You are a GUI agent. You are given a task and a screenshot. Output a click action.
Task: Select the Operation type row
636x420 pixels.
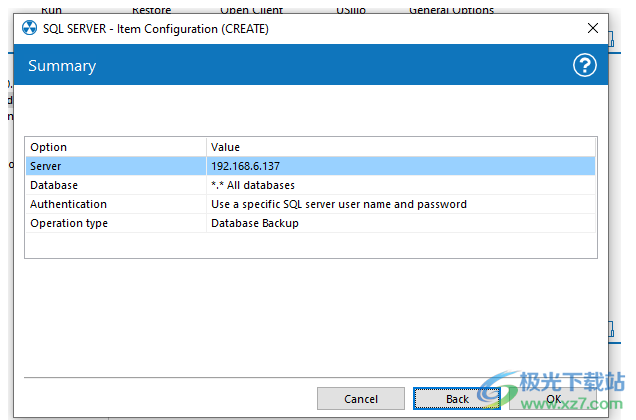point(310,223)
